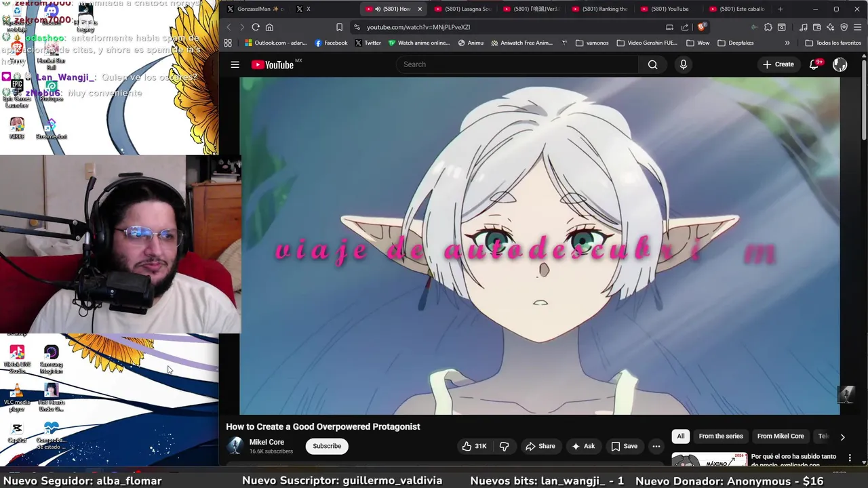Open the Video Genshin FUE bookmarks folder
This screenshot has width=868, height=488.
[647, 43]
